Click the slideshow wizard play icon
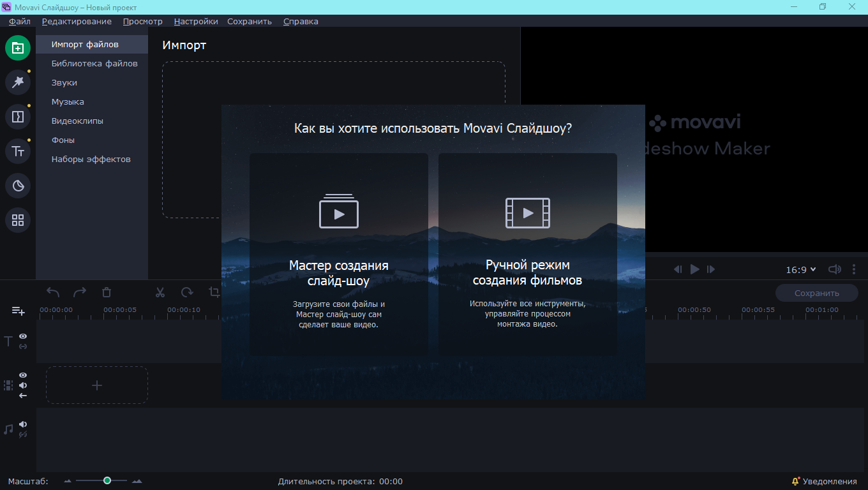 [x=339, y=211]
